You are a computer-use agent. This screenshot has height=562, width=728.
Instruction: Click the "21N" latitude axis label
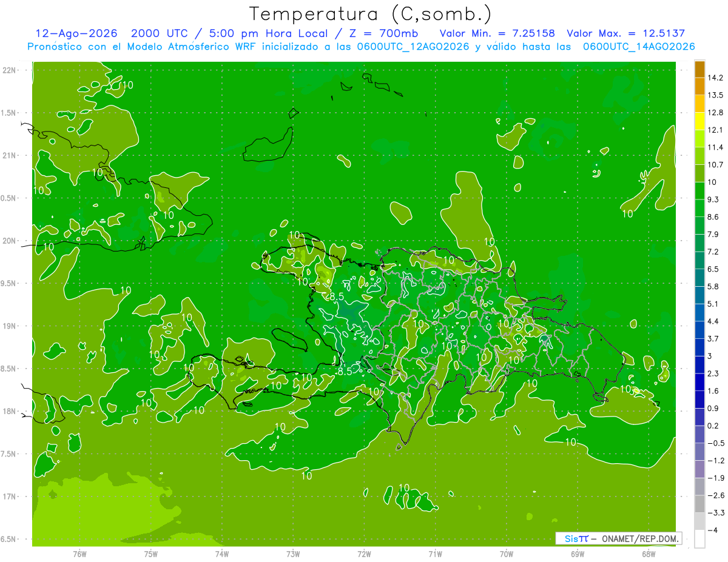(9, 156)
